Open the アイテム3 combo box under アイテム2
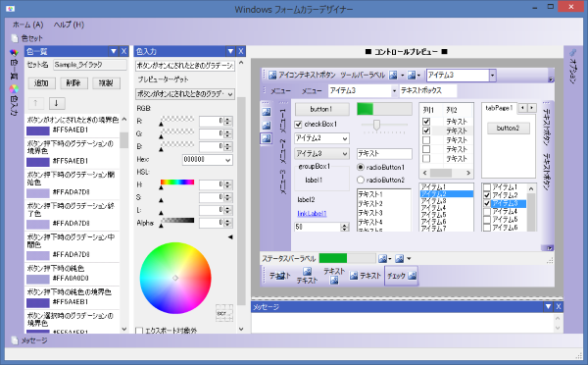This screenshot has height=365, width=588. (x=321, y=154)
